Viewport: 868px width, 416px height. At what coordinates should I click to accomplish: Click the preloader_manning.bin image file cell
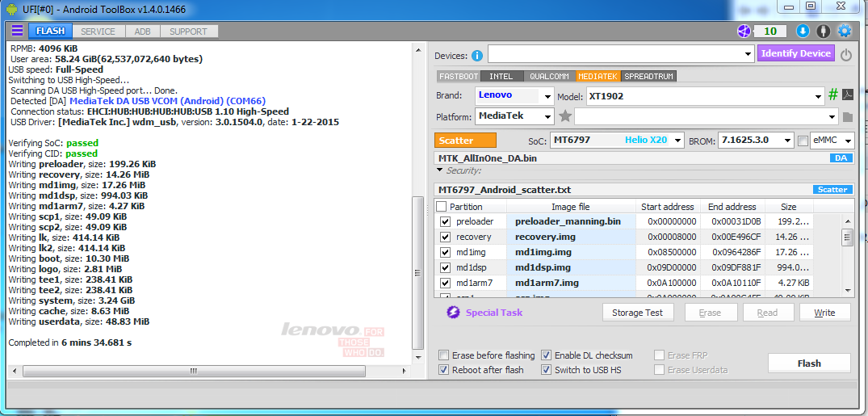pos(571,221)
